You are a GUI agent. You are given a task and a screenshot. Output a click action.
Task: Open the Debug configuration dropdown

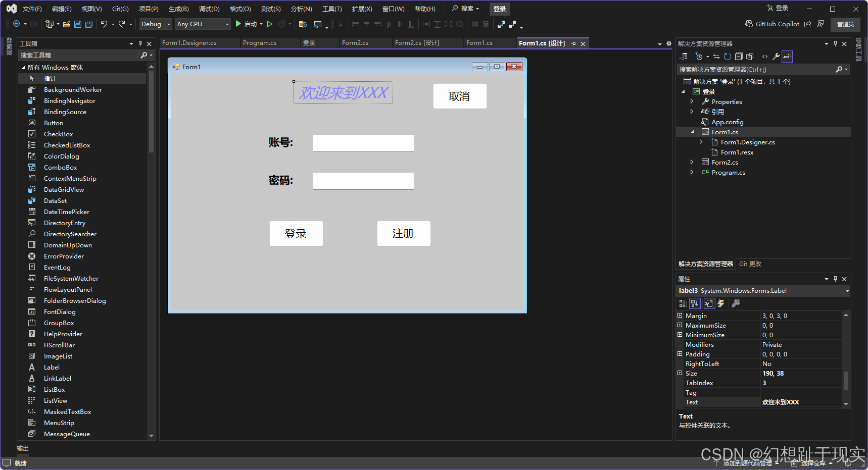(156, 24)
